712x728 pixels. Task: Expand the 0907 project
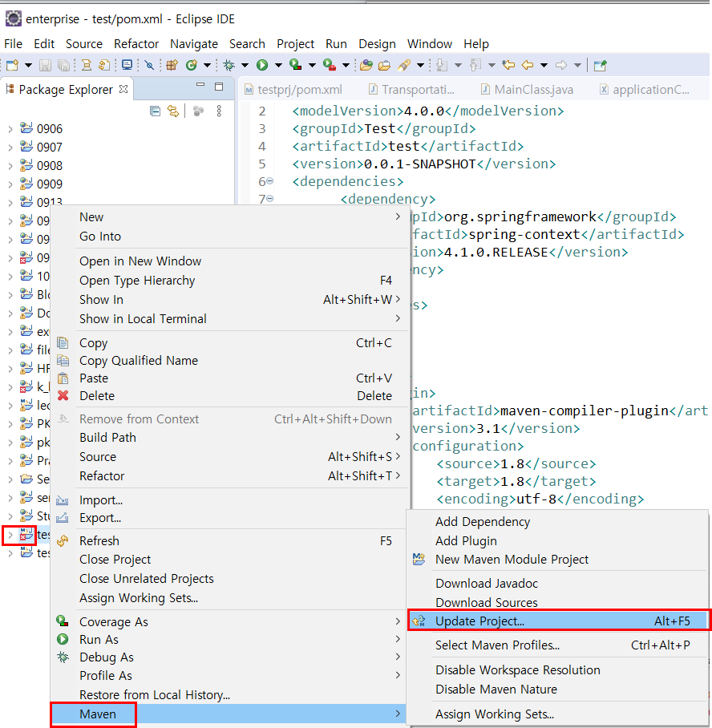[x=10, y=148]
